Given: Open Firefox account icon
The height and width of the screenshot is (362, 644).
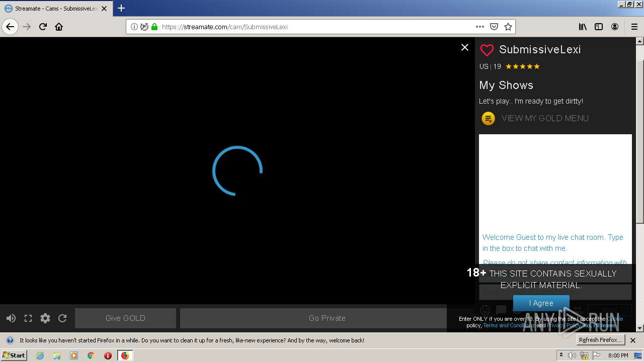Looking at the screenshot, I should click(x=615, y=27).
